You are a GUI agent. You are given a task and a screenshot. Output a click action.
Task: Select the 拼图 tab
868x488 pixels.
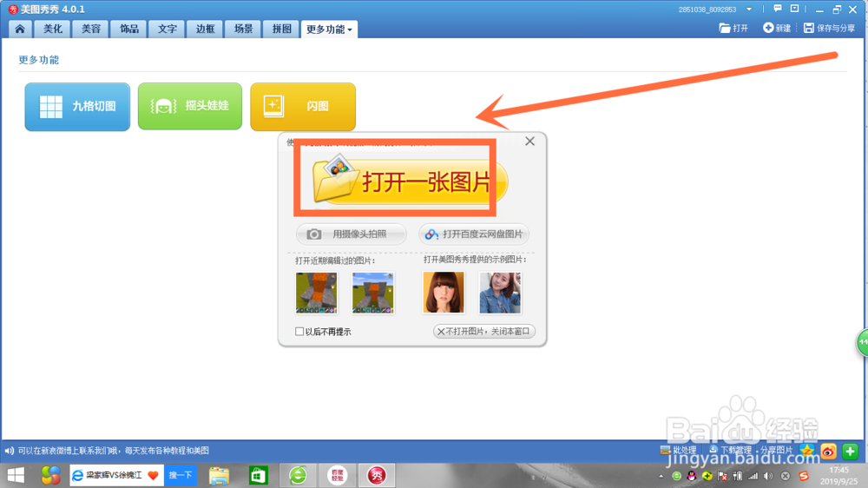(281, 29)
